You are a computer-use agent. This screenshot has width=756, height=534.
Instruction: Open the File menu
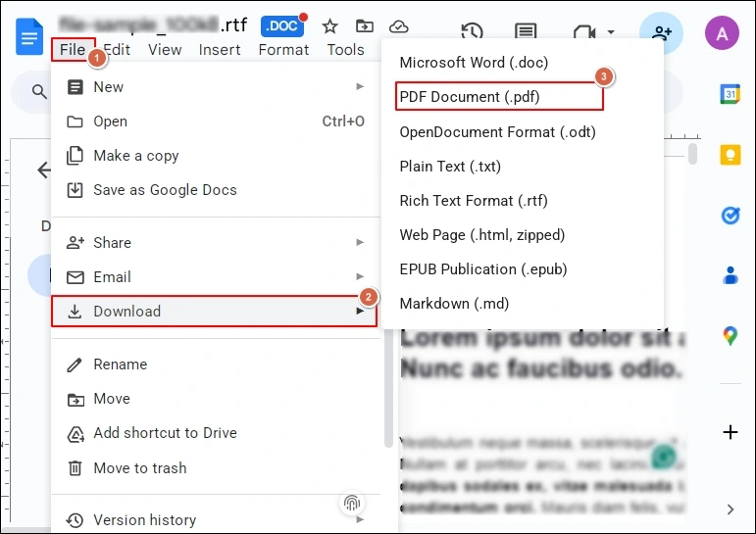[x=73, y=50]
